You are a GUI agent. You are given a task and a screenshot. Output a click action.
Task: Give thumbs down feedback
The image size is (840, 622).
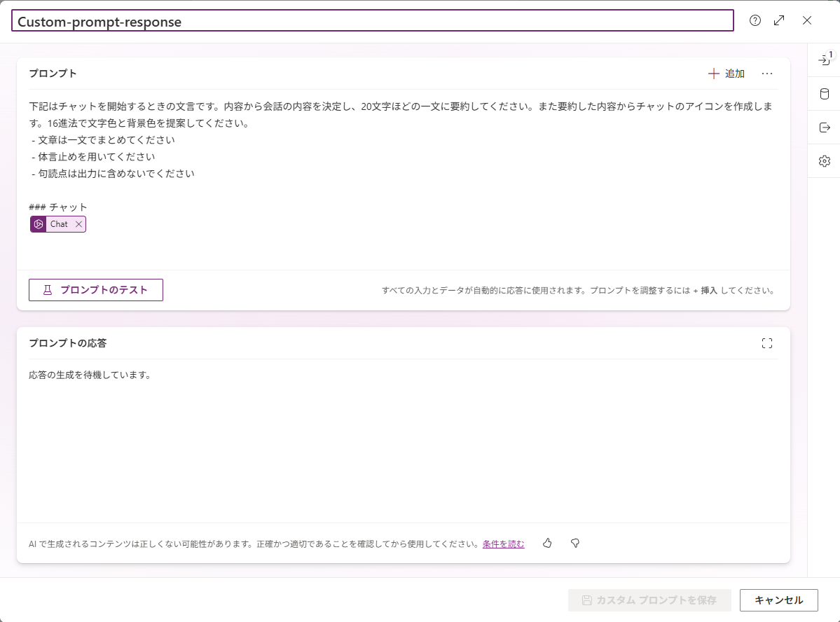574,544
